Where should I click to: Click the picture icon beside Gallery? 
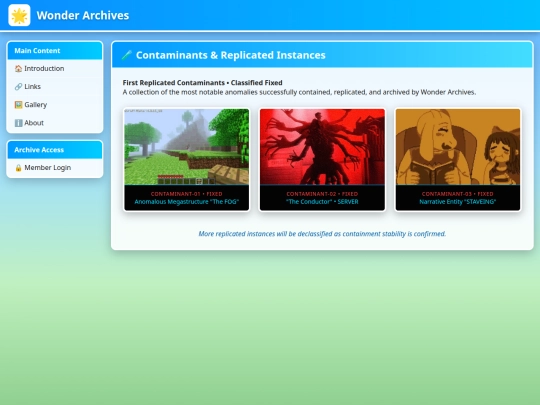18,105
